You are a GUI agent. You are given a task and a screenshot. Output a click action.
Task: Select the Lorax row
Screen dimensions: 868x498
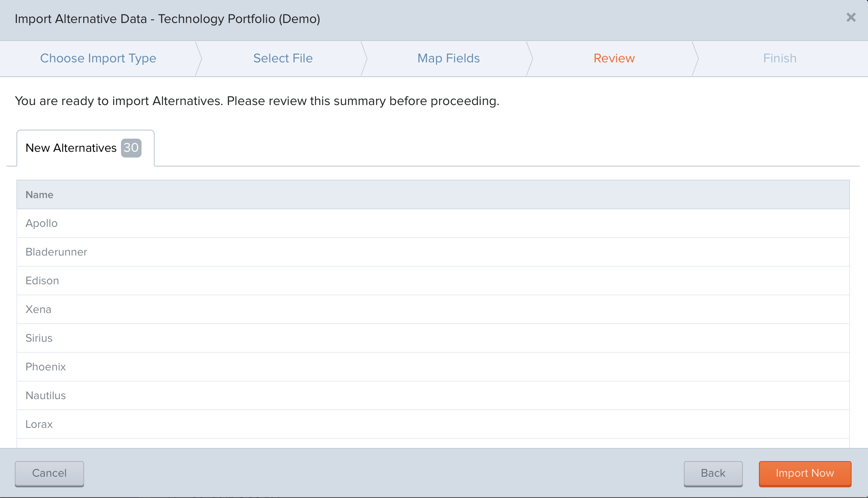(433, 424)
